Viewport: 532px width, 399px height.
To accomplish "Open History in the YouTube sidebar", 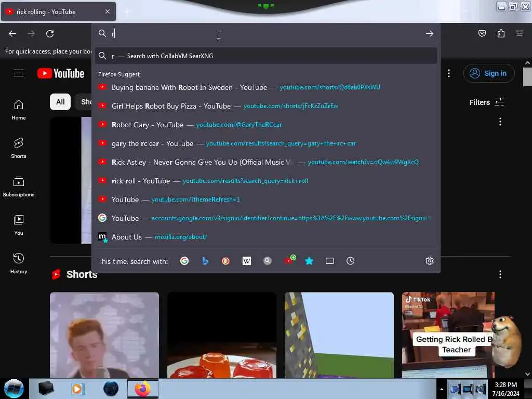I will pos(19,263).
